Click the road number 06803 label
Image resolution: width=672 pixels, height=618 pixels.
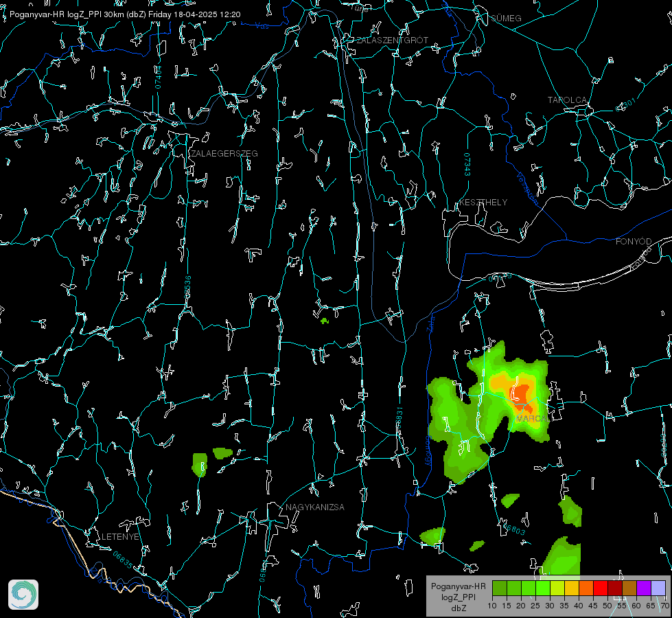[513, 528]
